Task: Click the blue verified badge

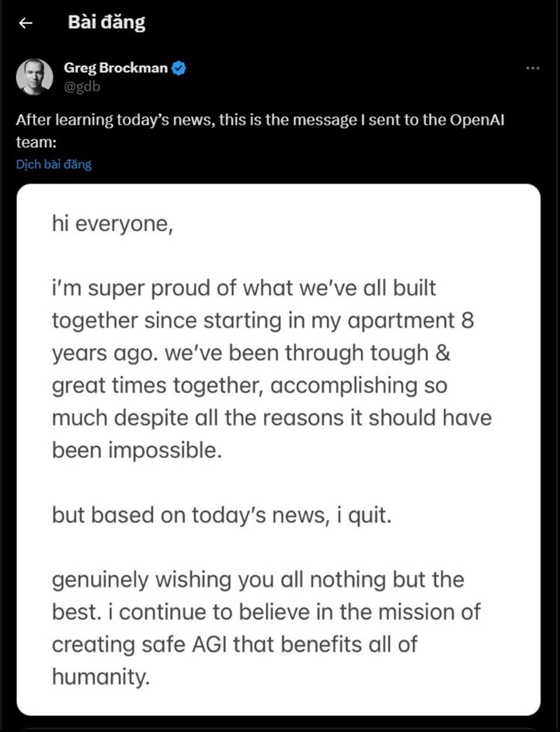Action: click(x=178, y=68)
